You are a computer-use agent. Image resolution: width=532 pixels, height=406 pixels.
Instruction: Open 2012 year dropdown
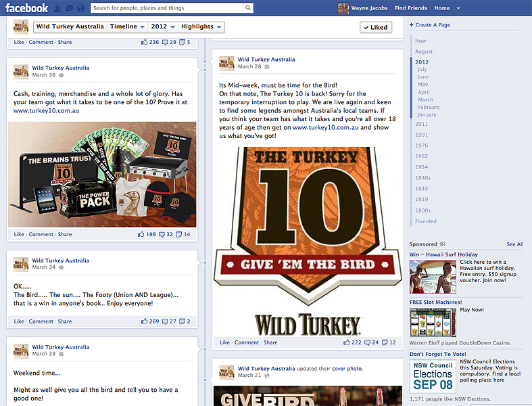click(x=163, y=27)
